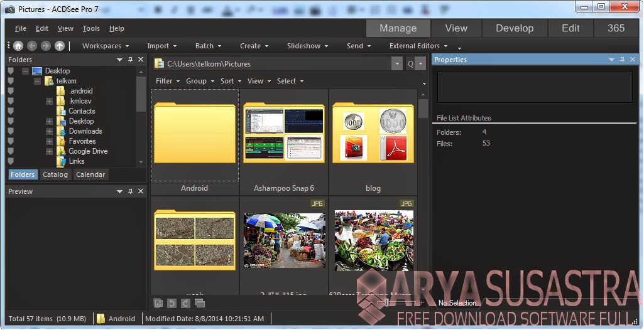Click the Home navigation icon
This screenshot has width=644, height=330.
(18, 46)
